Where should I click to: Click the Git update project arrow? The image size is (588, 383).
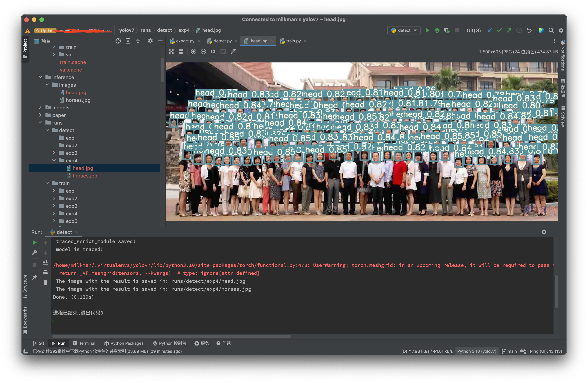tap(489, 30)
